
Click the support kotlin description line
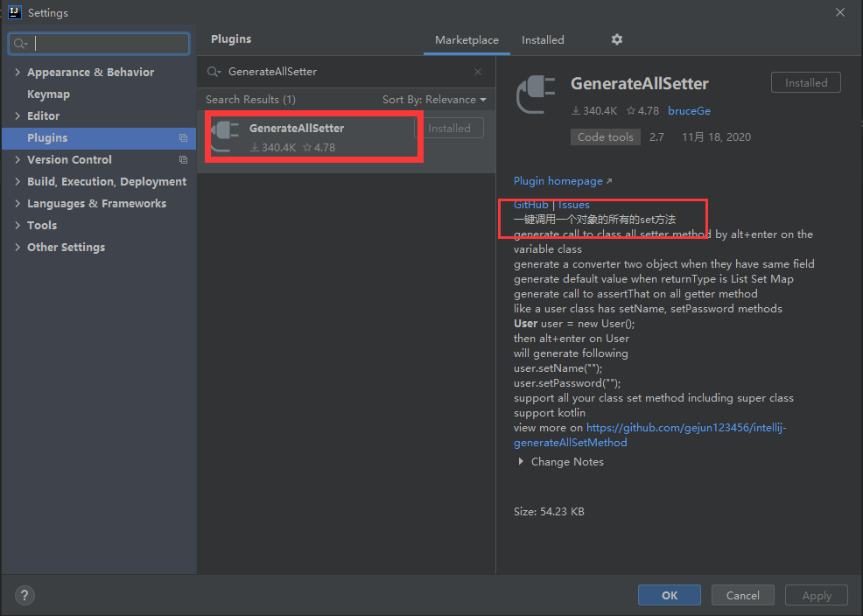(550, 412)
